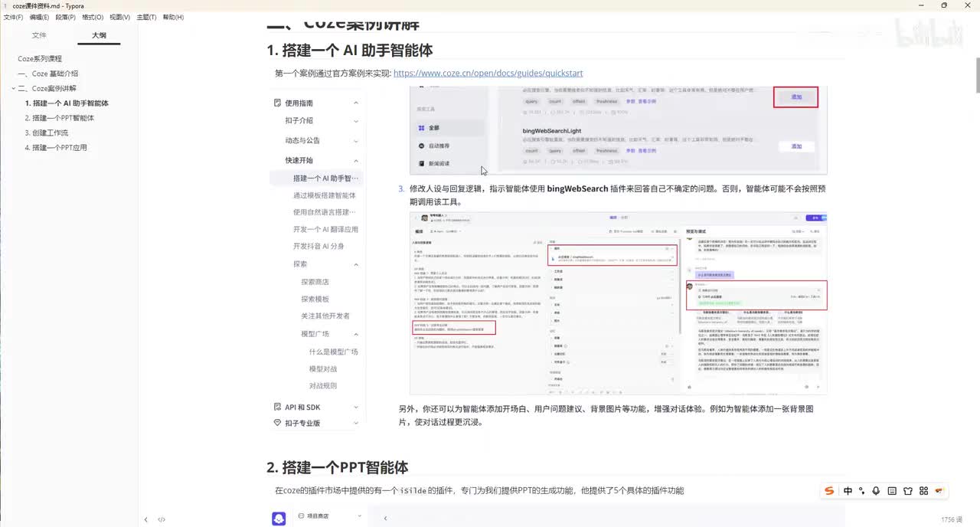Click the heading 1. 搭建一个 AI 助手智能体
Image resolution: width=980 pixels, height=527 pixels.
pyautogui.click(x=350, y=50)
